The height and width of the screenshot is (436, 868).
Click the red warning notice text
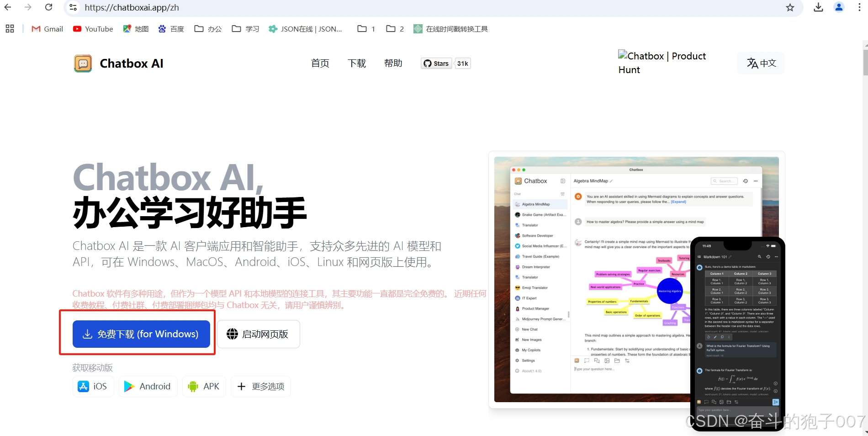tap(279, 299)
